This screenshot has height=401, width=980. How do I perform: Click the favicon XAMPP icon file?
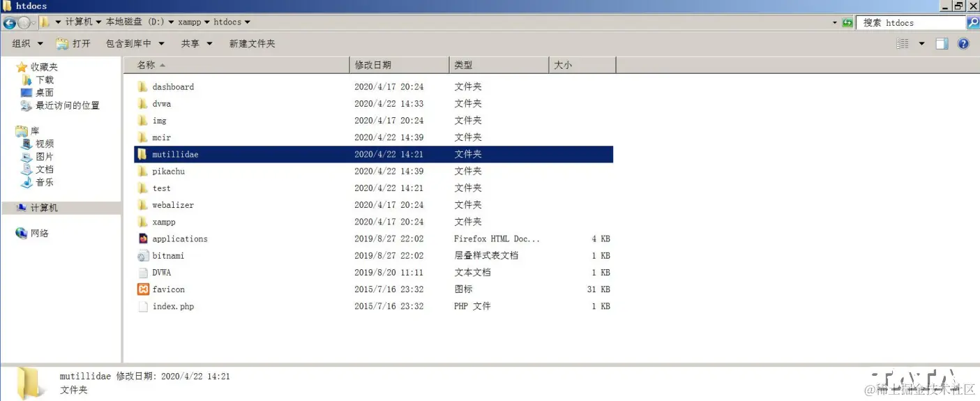[143, 289]
